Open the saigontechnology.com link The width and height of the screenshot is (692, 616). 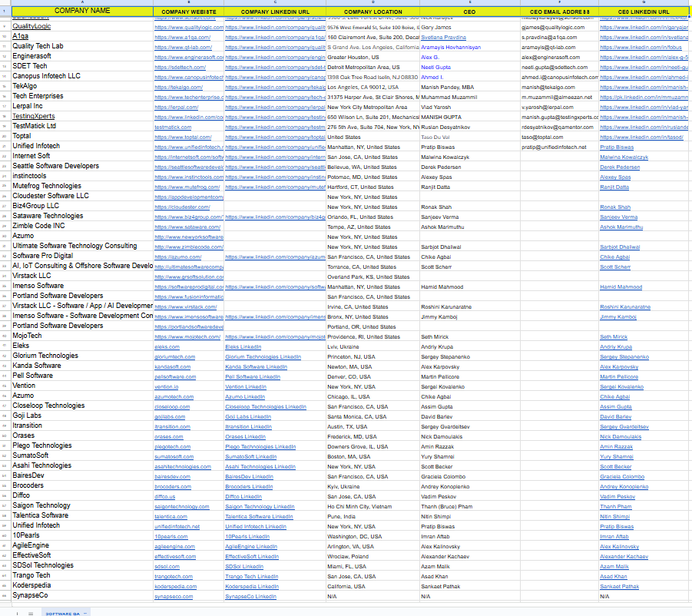point(182,507)
